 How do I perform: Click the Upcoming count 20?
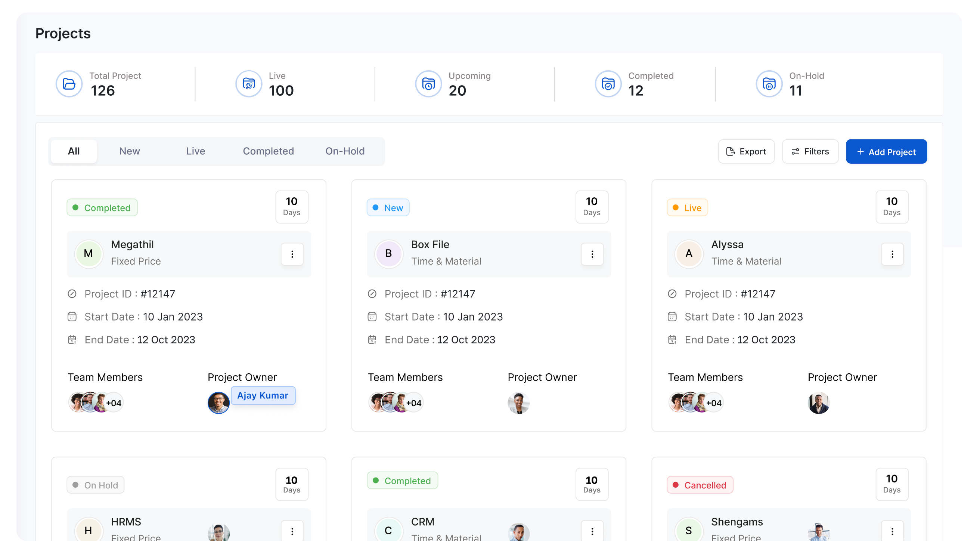coord(457,90)
